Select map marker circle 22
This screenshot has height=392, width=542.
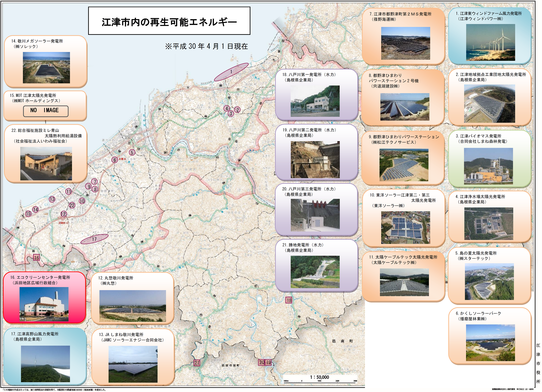[72, 205]
